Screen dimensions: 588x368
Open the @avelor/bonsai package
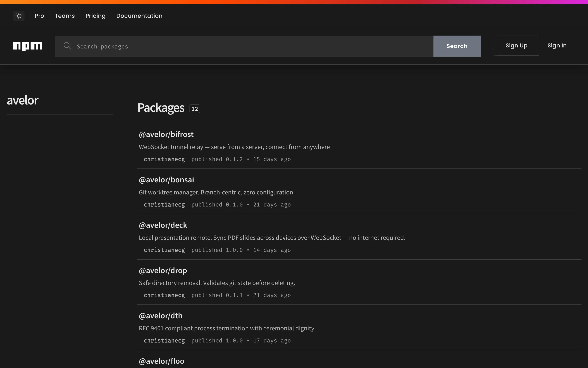tap(166, 180)
